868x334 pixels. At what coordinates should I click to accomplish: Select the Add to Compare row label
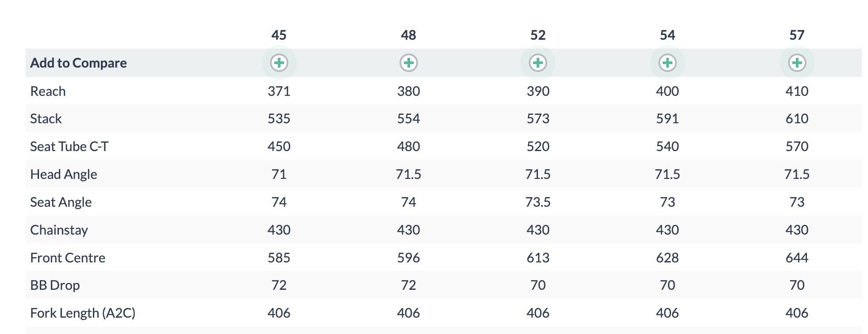pos(79,63)
